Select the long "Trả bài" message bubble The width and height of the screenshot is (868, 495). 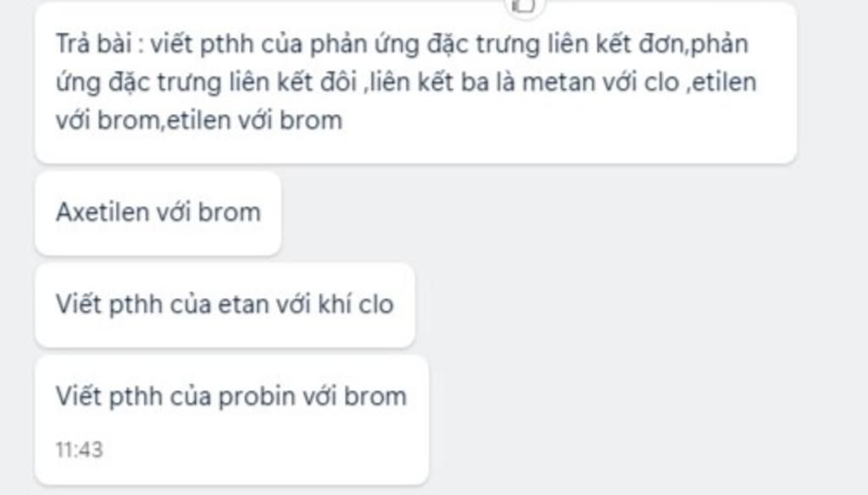tap(415, 82)
